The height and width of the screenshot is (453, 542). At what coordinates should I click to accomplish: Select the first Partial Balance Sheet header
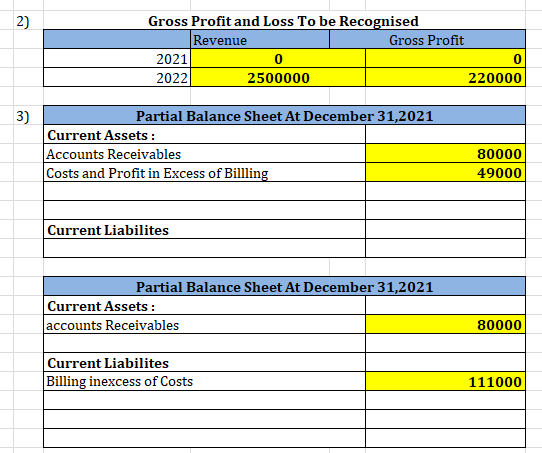[284, 115]
